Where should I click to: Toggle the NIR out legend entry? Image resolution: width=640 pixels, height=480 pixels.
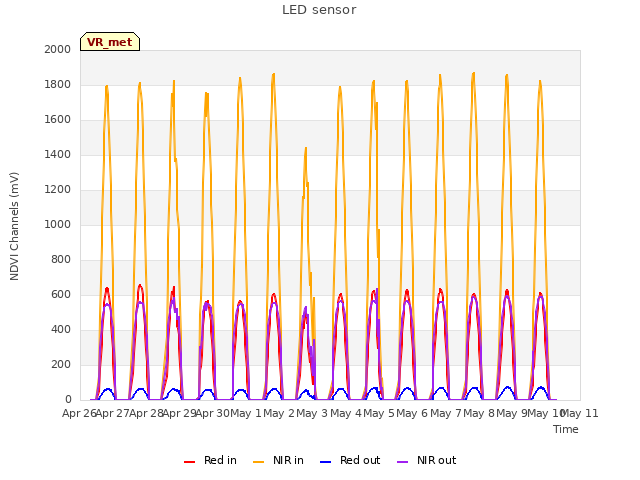tap(427, 460)
